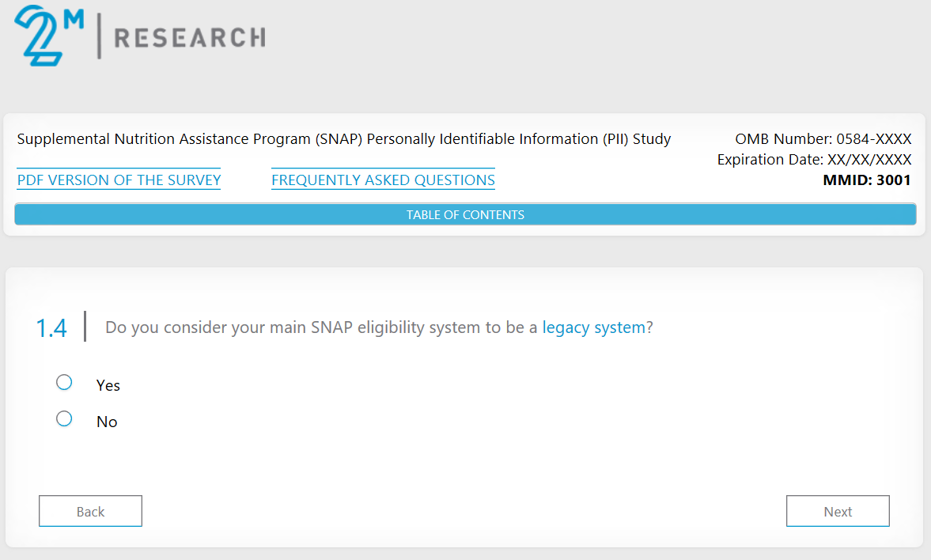Screen dimensions: 931x560
Task: Click the No answer label text
Action: tap(107, 422)
